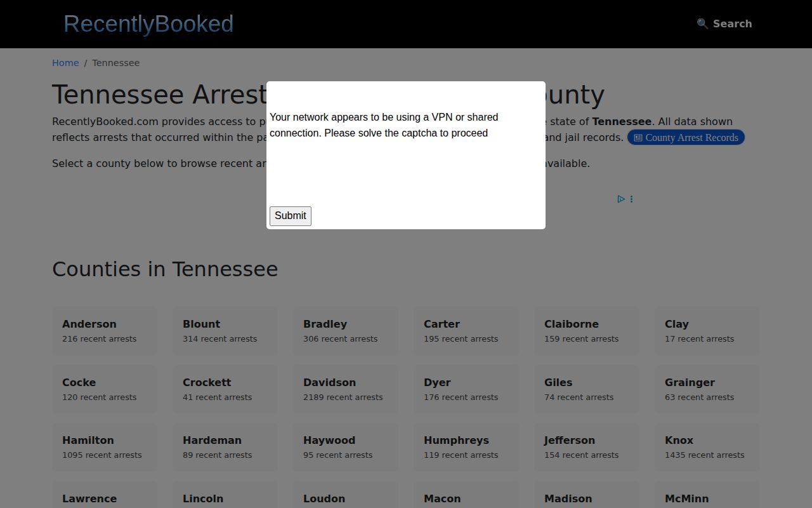Open the Jefferson county card
The width and height of the screenshot is (812, 508).
(x=587, y=447)
